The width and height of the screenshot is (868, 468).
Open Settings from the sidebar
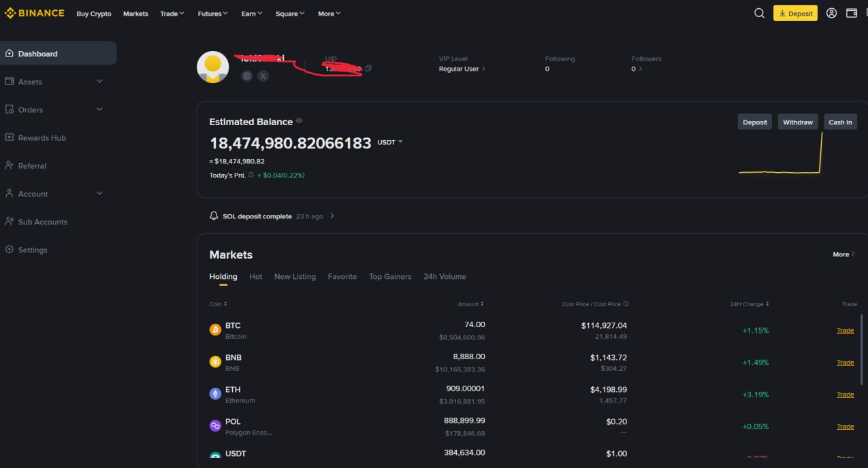[32, 250]
